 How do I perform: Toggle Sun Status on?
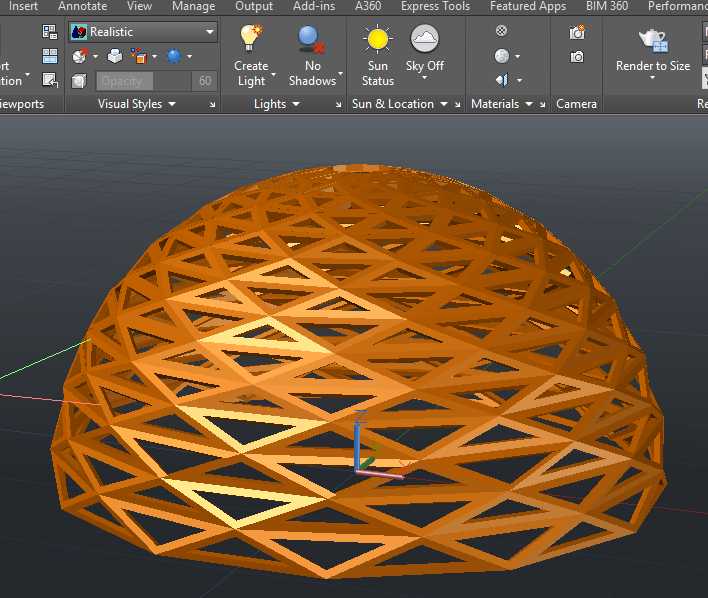point(378,55)
